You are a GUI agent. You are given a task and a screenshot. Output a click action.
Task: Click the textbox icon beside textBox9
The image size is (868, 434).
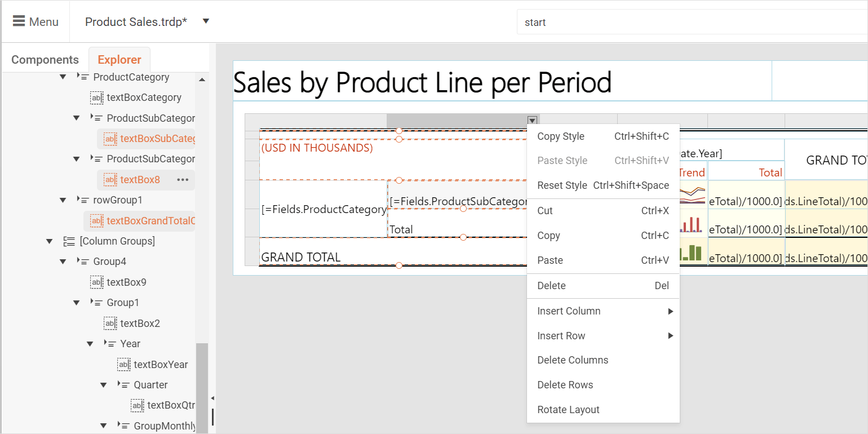(x=97, y=282)
